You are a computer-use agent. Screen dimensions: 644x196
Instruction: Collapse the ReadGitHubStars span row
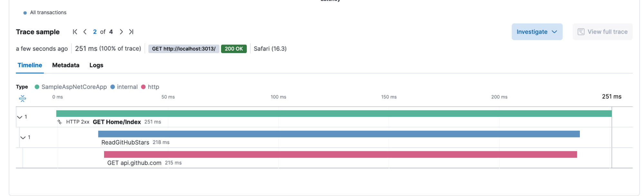tap(23, 138)
